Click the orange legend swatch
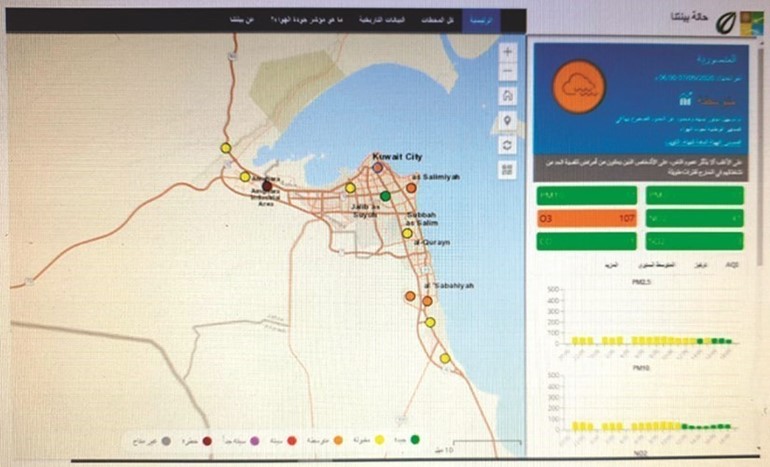This screenshot has width=770, height=467. 338,440
